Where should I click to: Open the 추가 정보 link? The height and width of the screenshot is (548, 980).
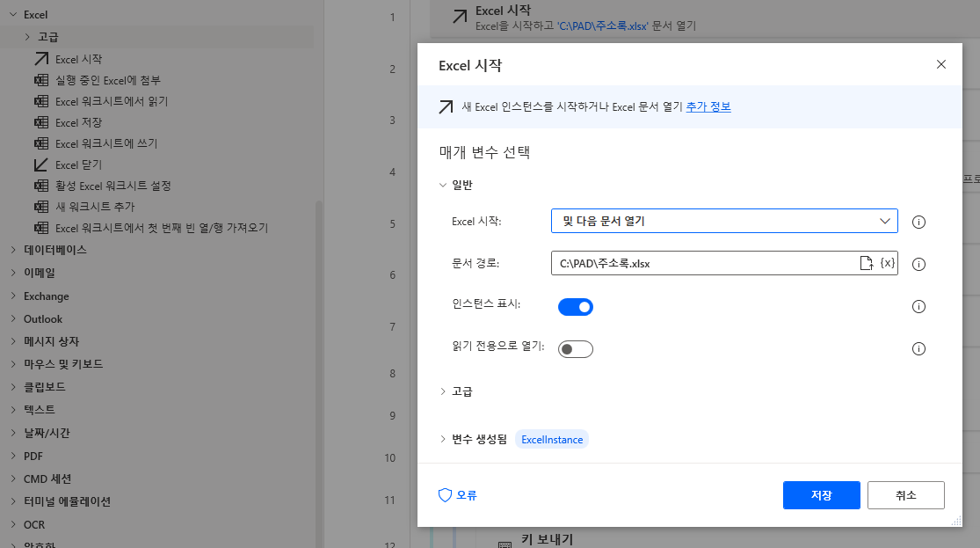[708, 107]
